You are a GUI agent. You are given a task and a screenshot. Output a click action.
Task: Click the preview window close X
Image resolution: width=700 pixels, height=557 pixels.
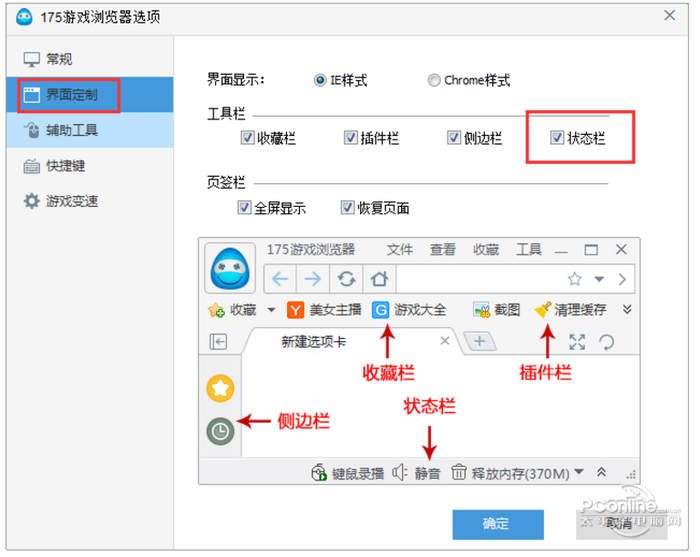[x=621, y=249]
